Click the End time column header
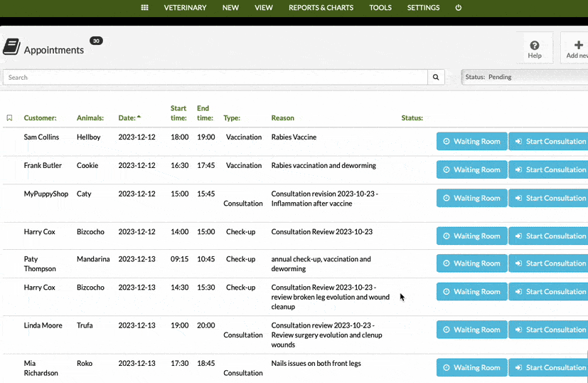Screen dimensions: 588x383 click(205, 113)
